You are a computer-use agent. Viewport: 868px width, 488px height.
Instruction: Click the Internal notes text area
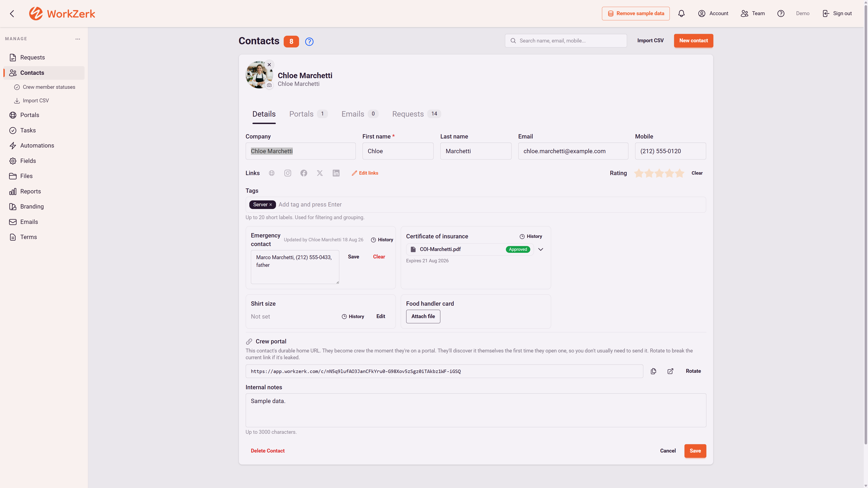(475, 410)
